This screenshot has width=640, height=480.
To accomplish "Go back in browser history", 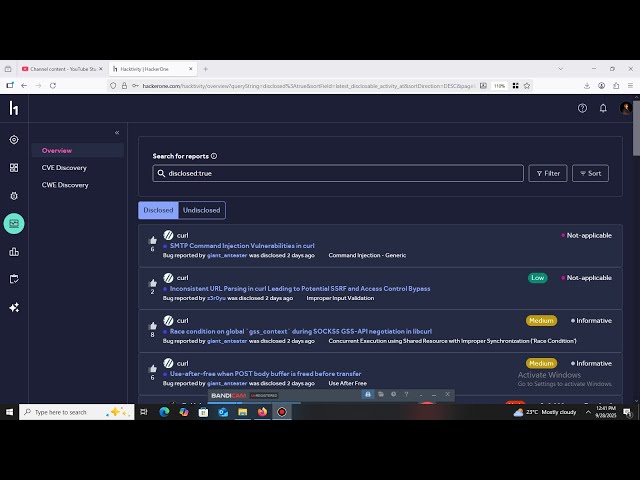I will pyautogui.click(x=24, y=86).
